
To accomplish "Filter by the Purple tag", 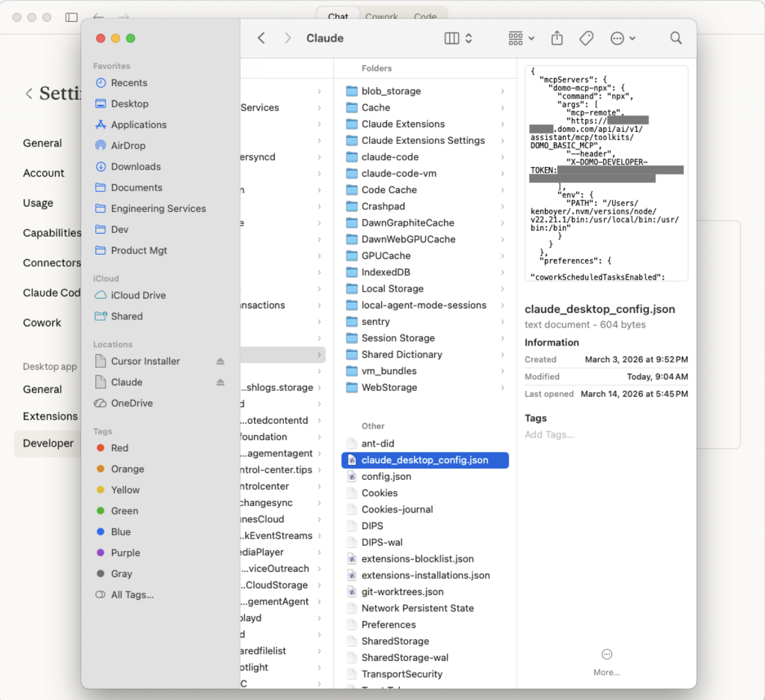I will click(125, 553).
